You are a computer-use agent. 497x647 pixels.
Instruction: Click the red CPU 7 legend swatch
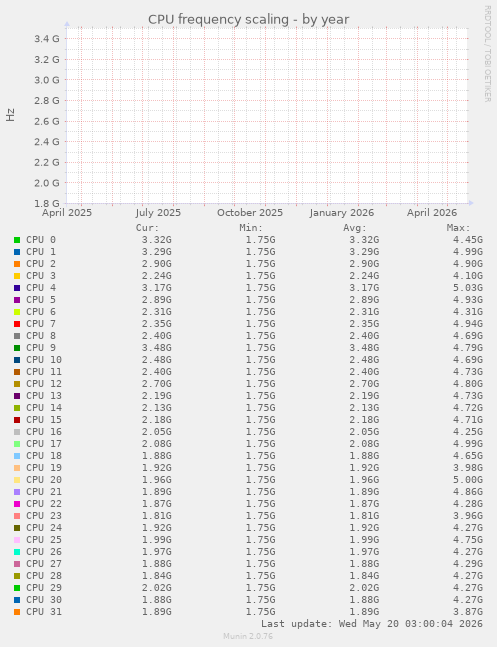pyautogui.click(x=17, y=324)
